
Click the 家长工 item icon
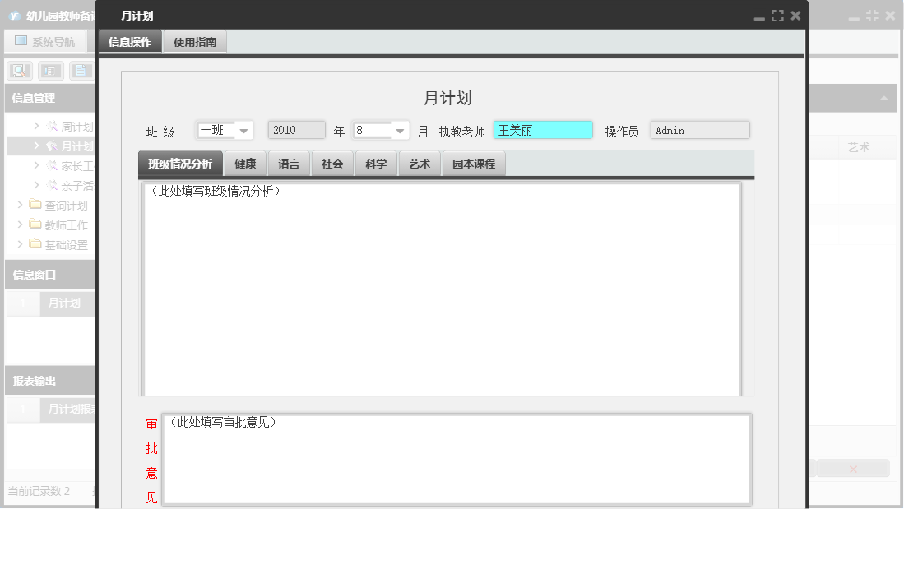click(x=52, y=165)
